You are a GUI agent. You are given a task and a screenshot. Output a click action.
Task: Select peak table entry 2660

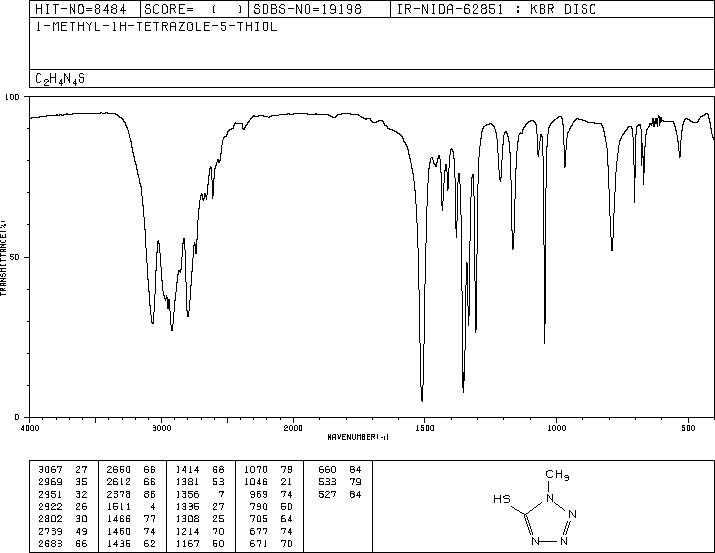tap(119, 470)
